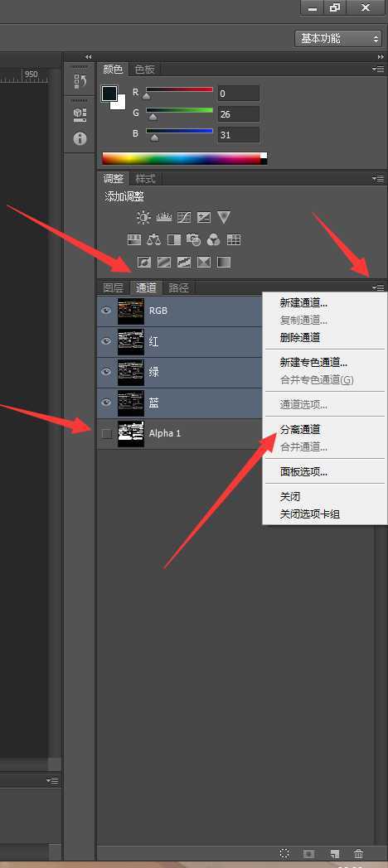Select the 通道 tab
Viewport: 388px width, 868px height.
pos(147,287)
